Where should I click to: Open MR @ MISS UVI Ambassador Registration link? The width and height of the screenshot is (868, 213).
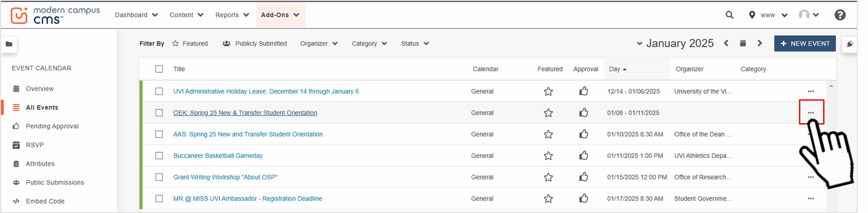pos(247,199)
